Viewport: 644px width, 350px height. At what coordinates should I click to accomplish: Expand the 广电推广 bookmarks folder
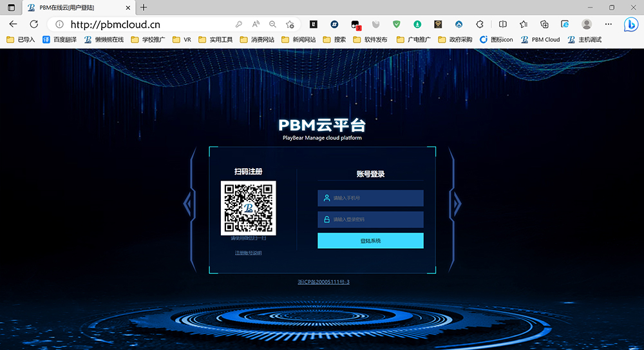[413, 39]
